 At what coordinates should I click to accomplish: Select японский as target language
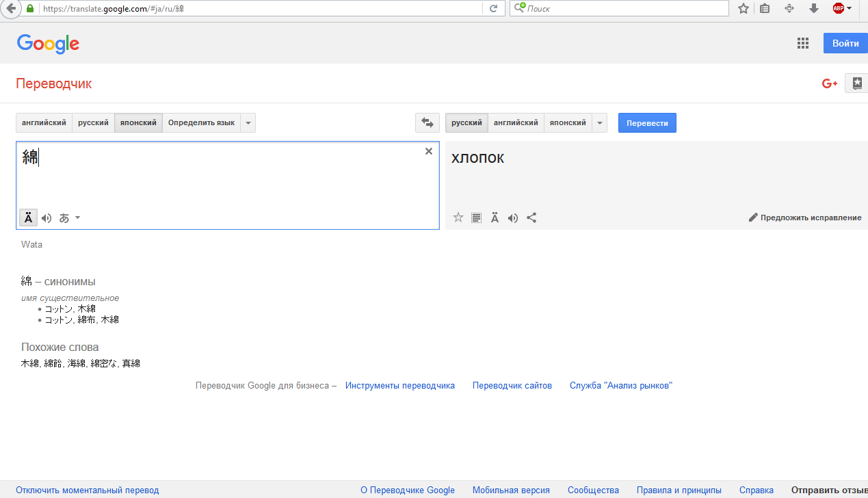click(568, 123)
